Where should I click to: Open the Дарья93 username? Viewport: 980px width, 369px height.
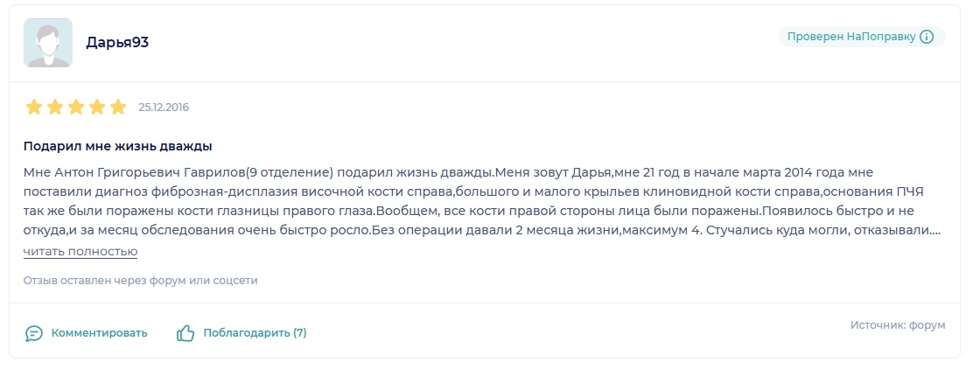pyautogui.click(x=117, y=42)
